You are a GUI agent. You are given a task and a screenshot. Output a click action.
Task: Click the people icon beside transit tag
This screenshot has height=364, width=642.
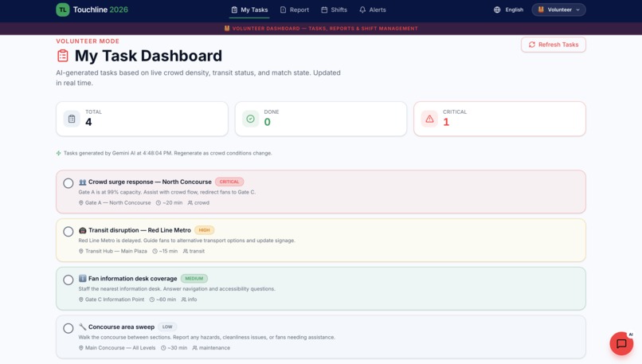185,251
